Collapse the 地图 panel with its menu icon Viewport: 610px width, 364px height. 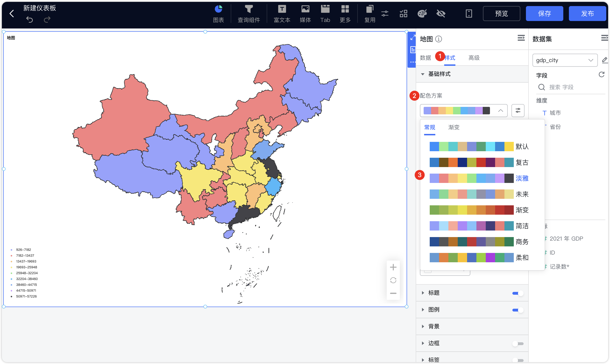pyautogui.click(x=521, y=38)
